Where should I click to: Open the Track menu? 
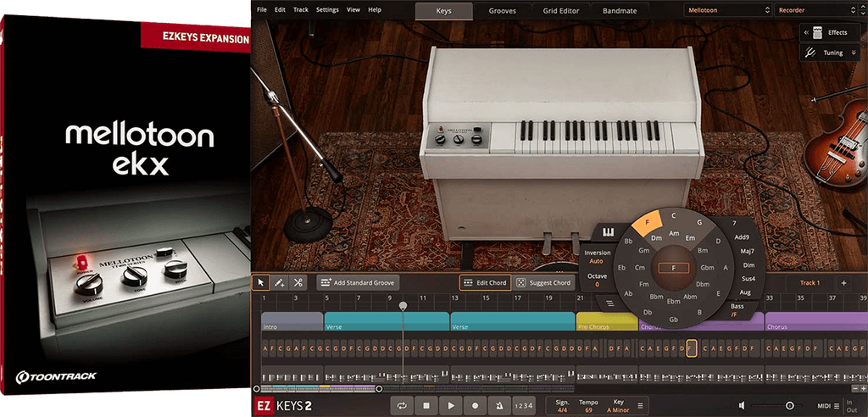tap(301, 10)
